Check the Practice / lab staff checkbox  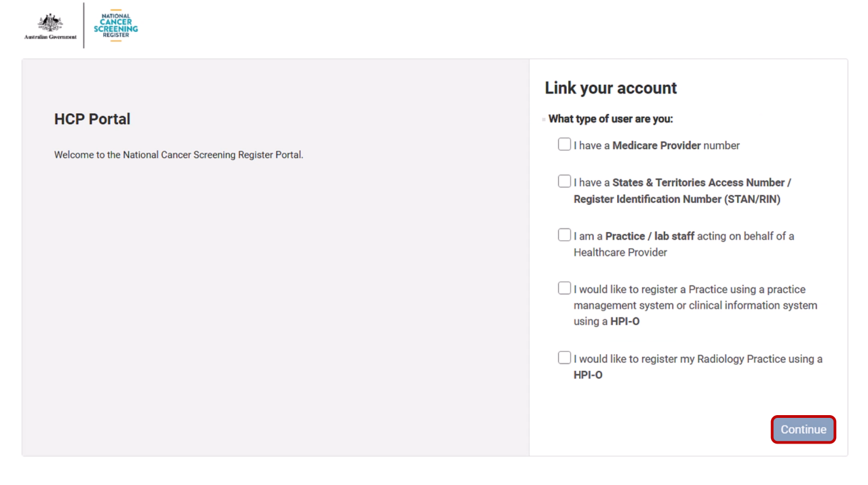tap(564, 235)
